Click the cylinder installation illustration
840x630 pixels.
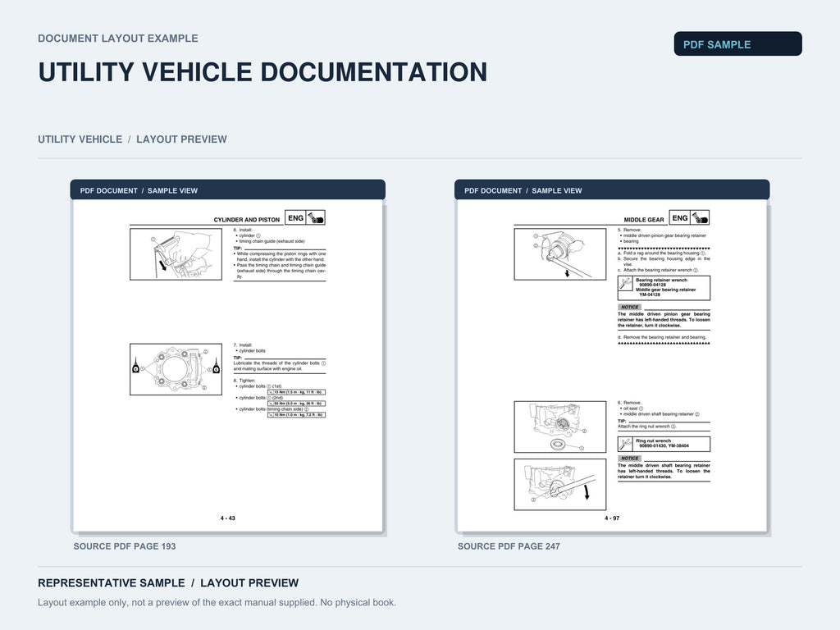pos(176,254)
